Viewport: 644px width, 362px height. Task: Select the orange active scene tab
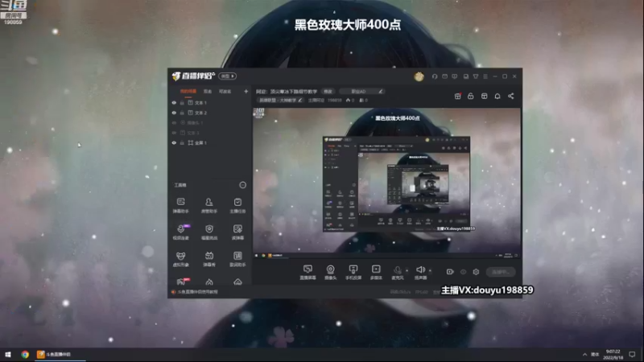point(188,91)
